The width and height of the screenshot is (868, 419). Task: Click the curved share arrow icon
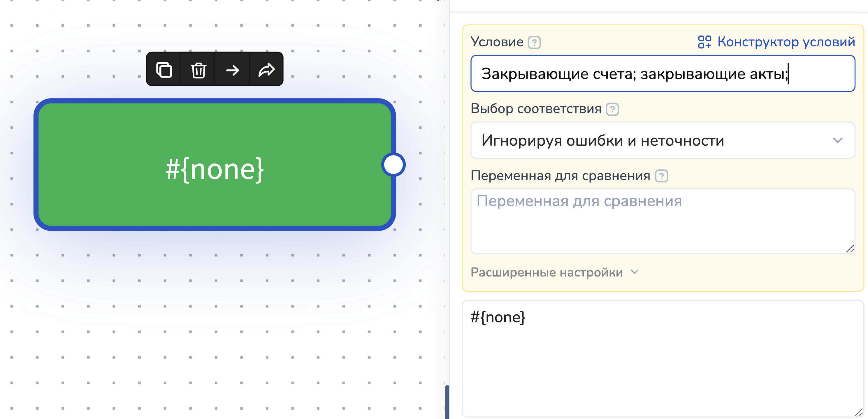[x=266, y=70]
